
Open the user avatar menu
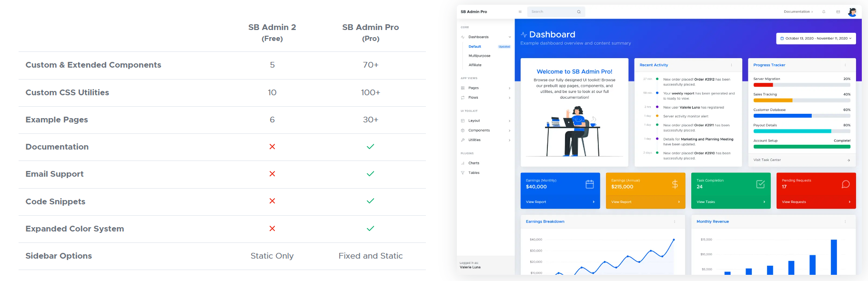[852, 12]
